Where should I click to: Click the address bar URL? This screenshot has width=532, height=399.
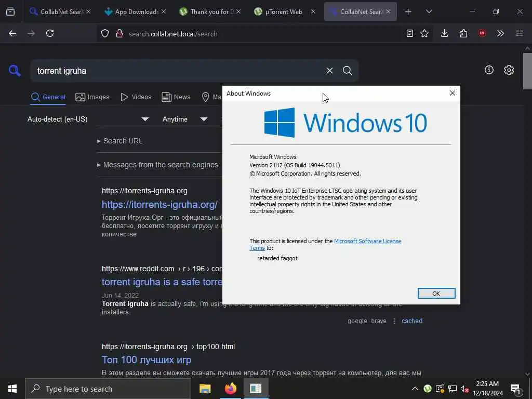[x=173, y=34]
